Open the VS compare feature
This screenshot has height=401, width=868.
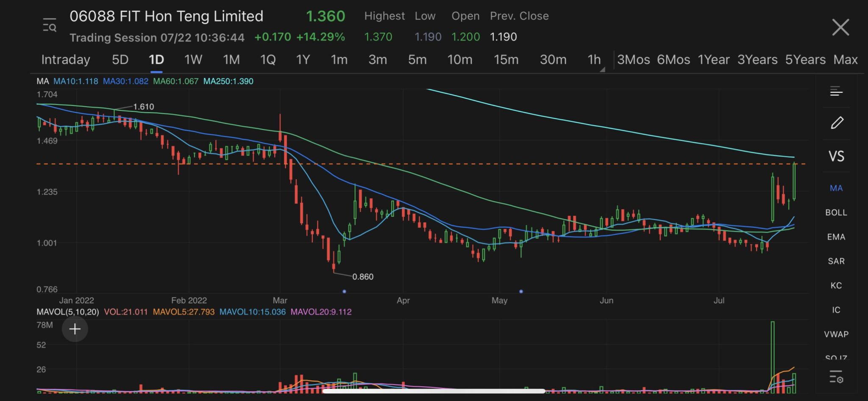pyautogui.click(x=836, y=156)
